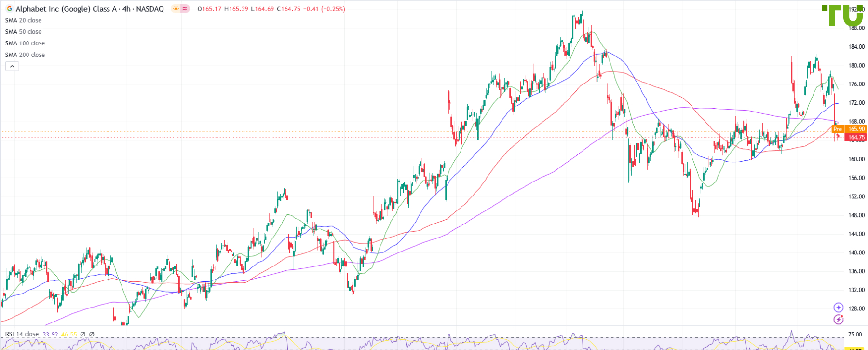Click the pre-market session sun icon
The image size is (868, 350).
coord(176,9)
